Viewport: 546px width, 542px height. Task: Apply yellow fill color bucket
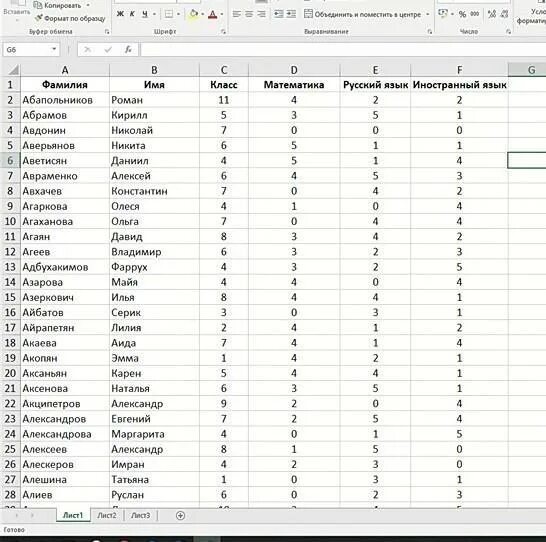193,14
